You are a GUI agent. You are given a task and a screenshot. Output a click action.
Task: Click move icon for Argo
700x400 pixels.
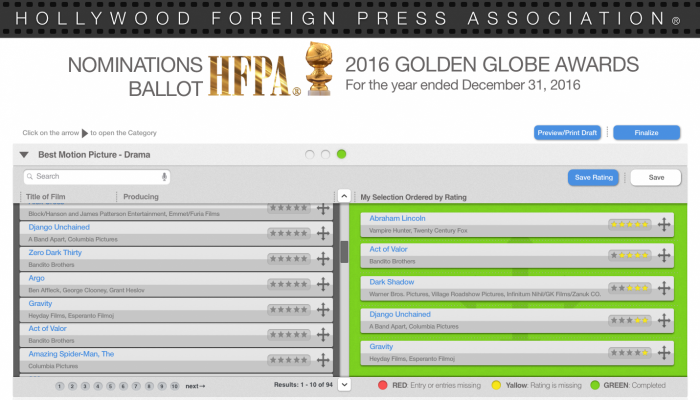click(x=323, y=284)
